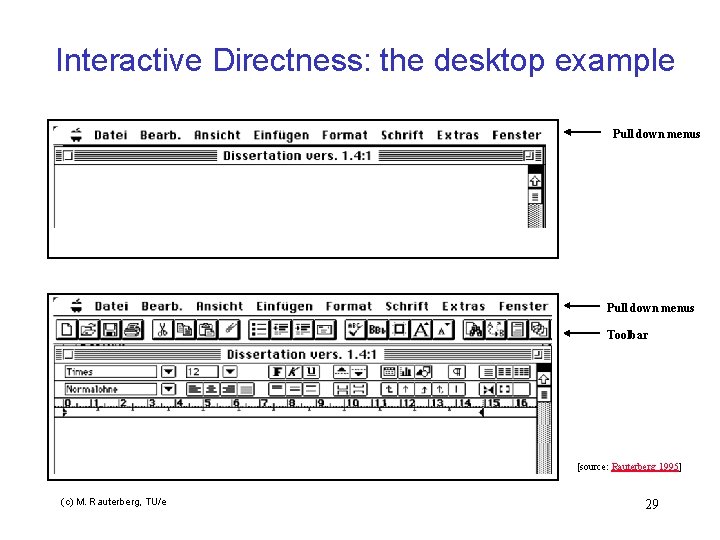
Task: Open the Schrift menu in the upper window
Action: tap(402, 135)
